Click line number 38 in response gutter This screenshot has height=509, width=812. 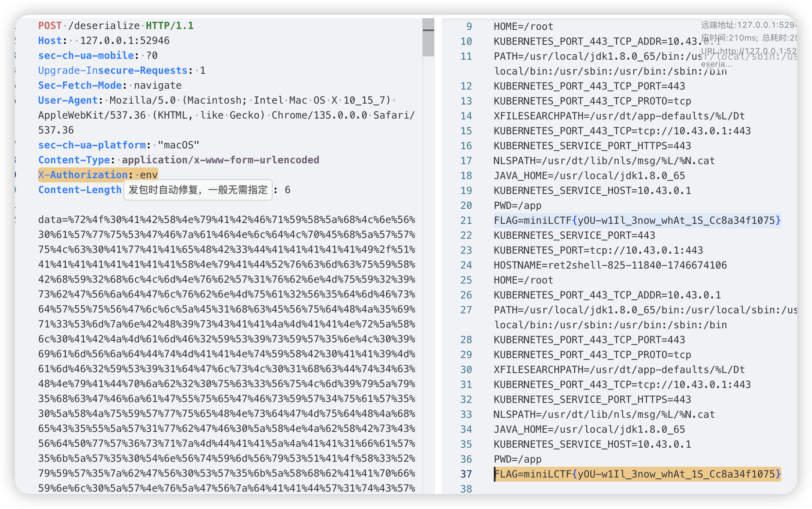click(466, 489)
